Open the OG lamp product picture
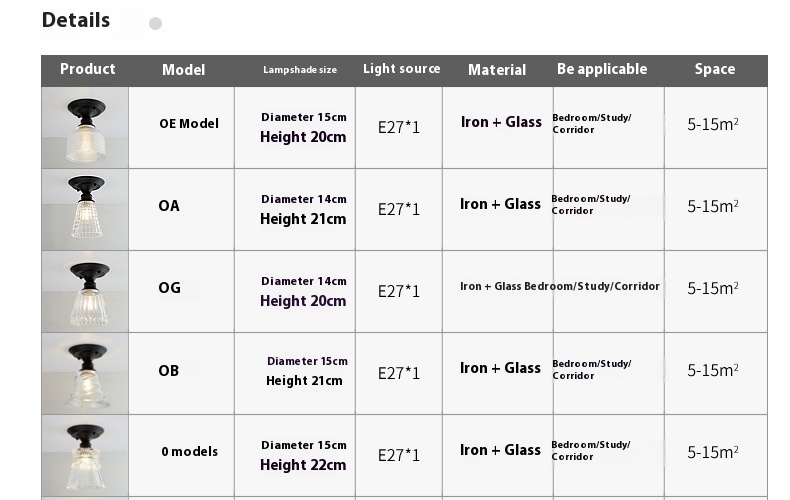 pyautogui.click(x=85, y=292)
